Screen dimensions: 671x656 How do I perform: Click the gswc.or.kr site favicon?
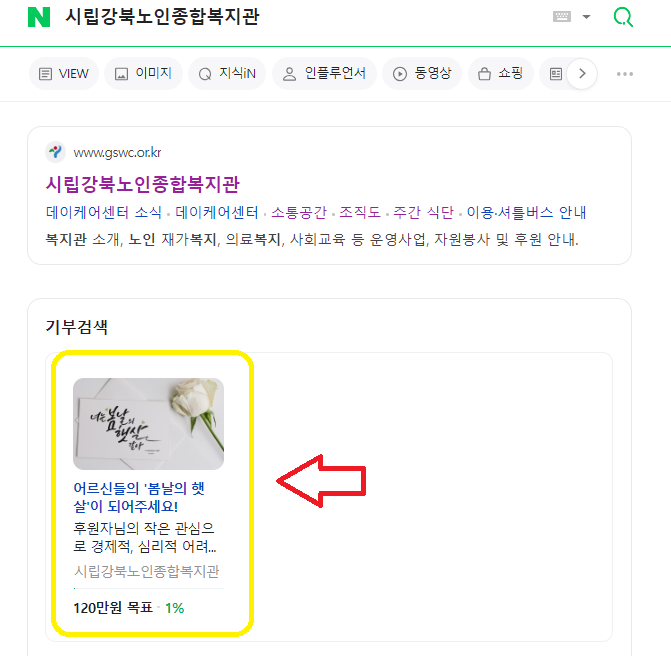pyautogui.click(x=55, y=152)
